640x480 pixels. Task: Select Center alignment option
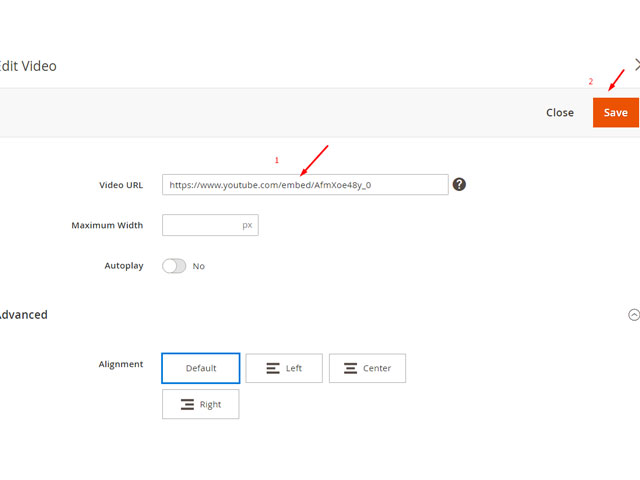(367, 368)
